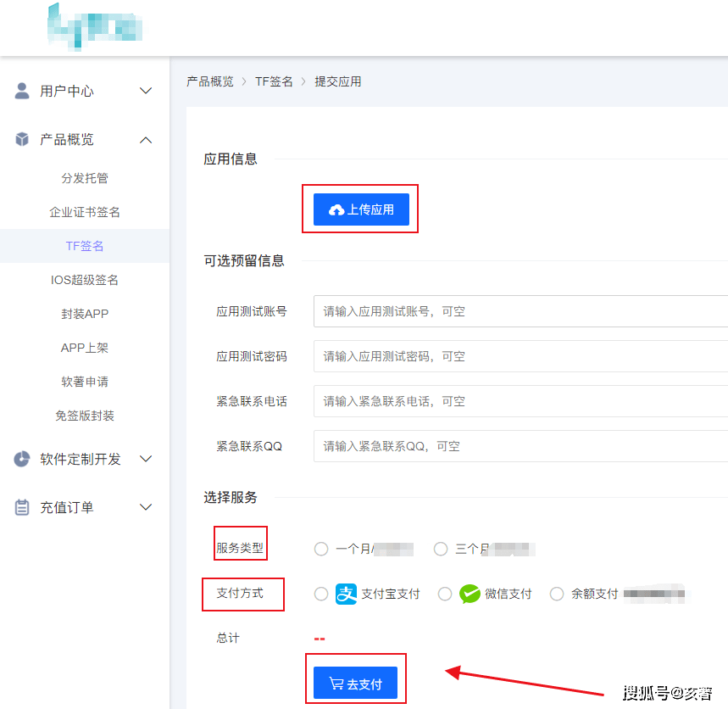Image resolution: width=728 pixels, height=709 pixels.
Task: Click the product overview cube icon
Action: tap(22, 139)
